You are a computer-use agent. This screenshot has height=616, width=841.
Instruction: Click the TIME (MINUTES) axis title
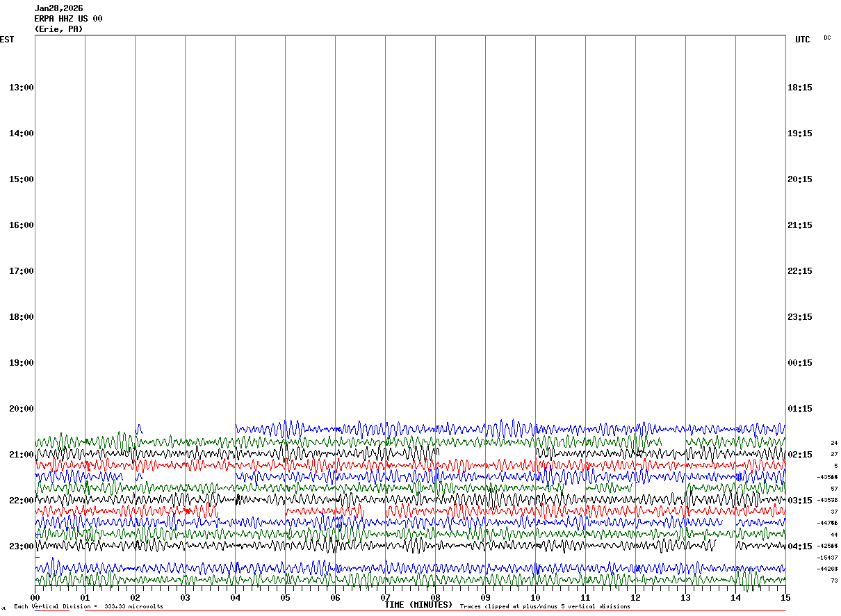418,605
